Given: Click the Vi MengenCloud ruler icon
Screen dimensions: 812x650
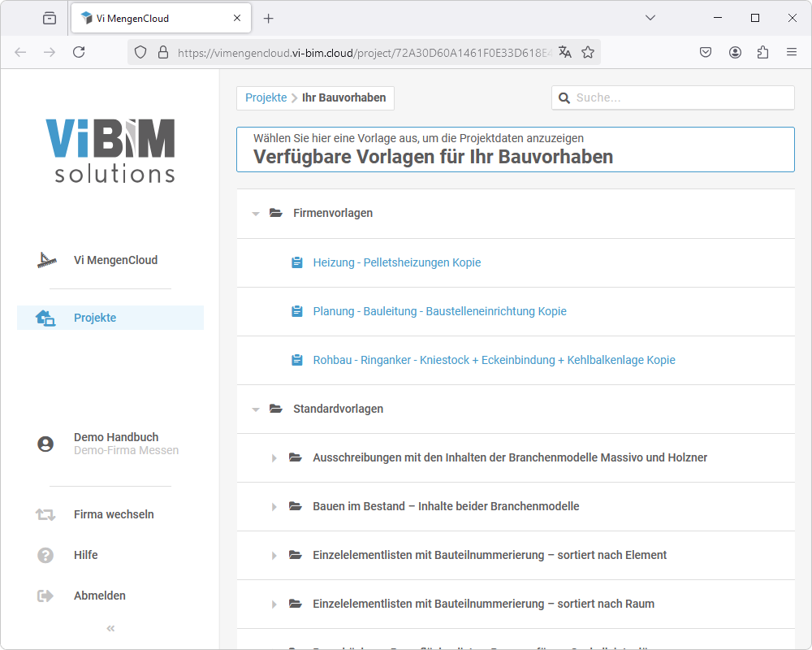Looking at the screenshot, I should [46, 260].
